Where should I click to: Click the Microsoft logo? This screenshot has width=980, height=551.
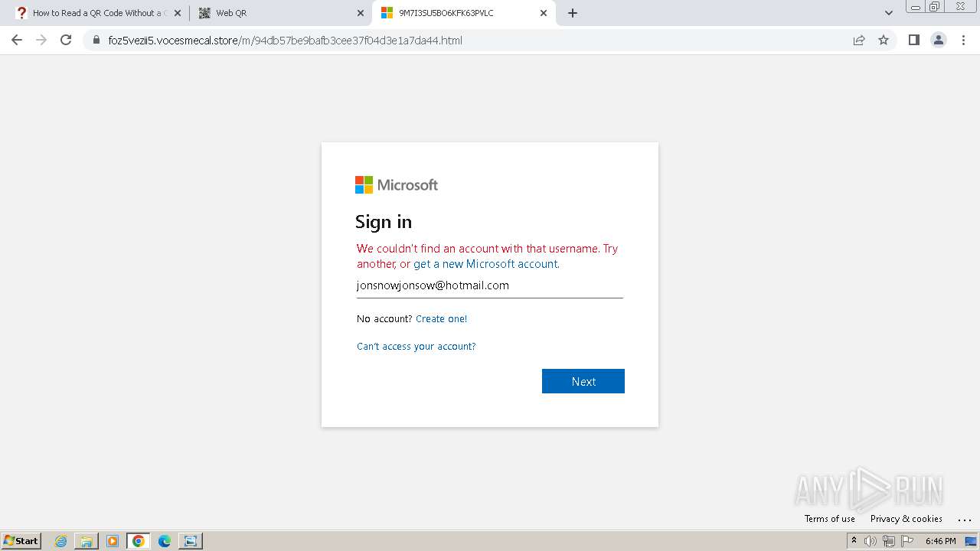(x=397, y=185)
